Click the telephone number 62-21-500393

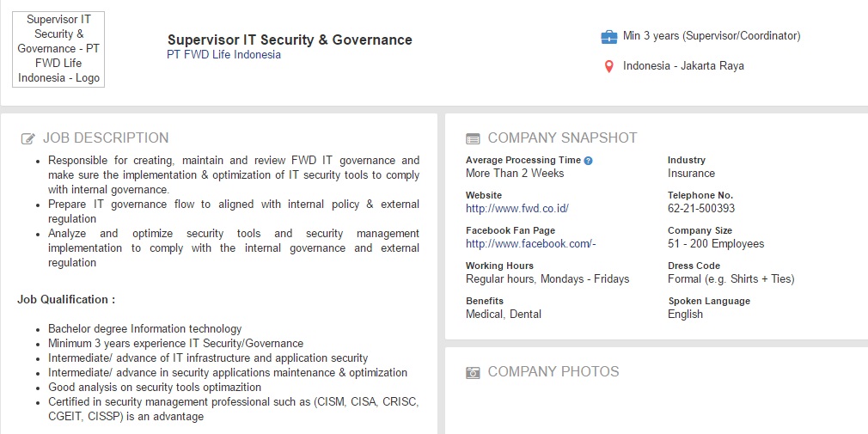tap(701, 208)
